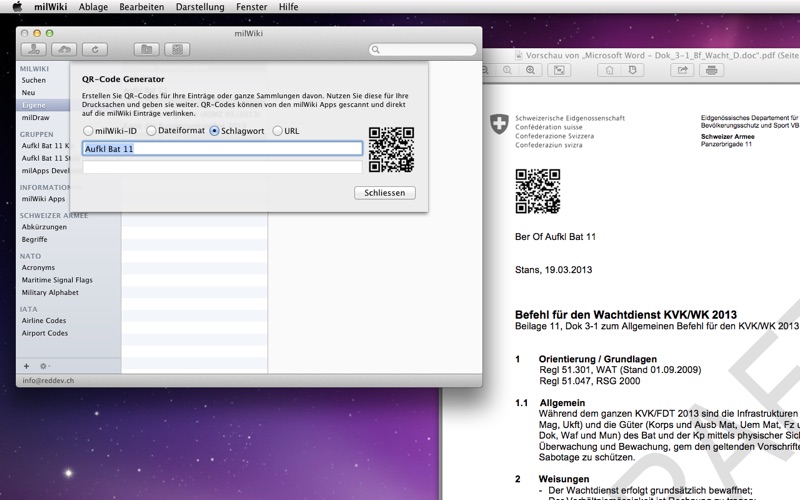This screenshot has height=500, width=800.
Task: Click the annotation note icon in Vorschau toolbar
Action: [633, 70]
